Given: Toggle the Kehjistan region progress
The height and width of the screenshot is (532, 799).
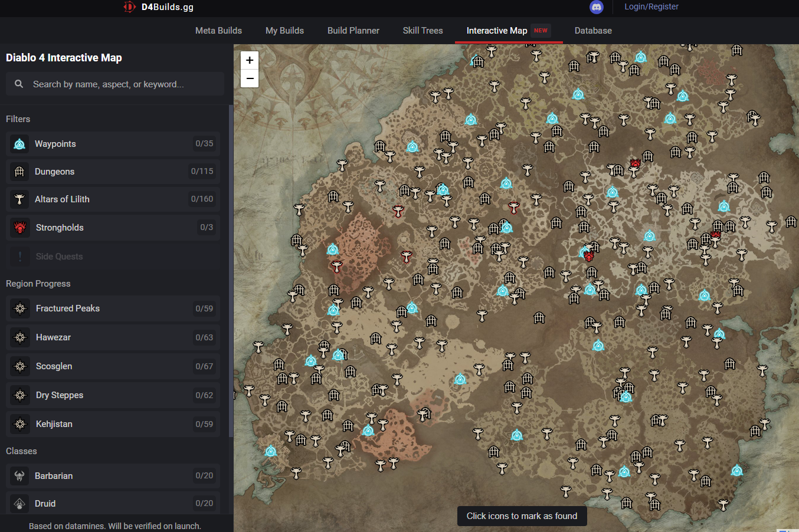Looking at the screenshot, I should 113,424.
